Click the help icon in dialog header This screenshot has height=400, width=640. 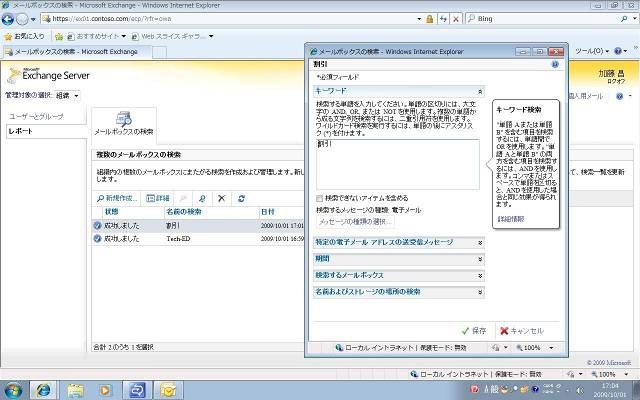tap(555, 64)
